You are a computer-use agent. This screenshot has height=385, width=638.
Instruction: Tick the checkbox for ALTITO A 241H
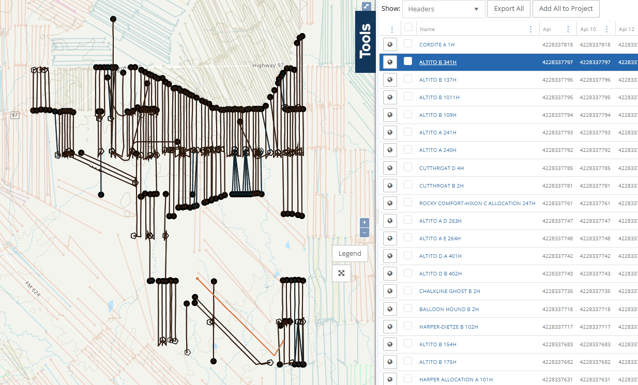tap(408, 132)
